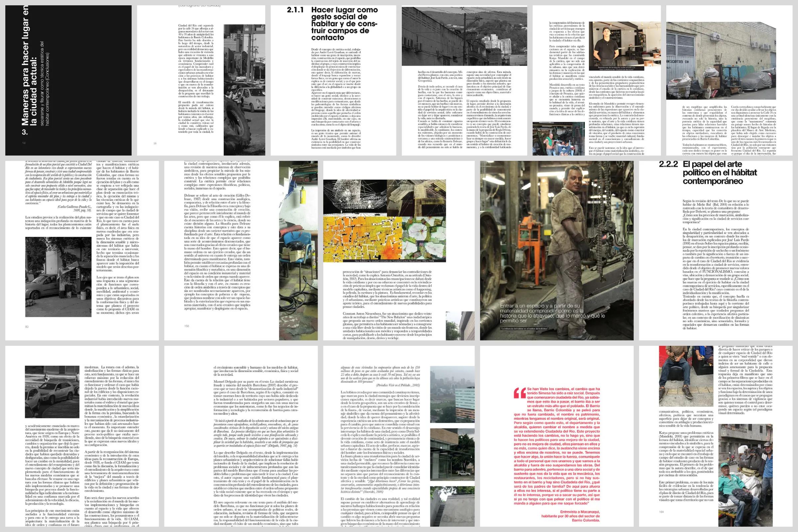This screenshot has width=798, height=532.
Task: Open the page numbered 26 with street photo
Action: [201, 80]
